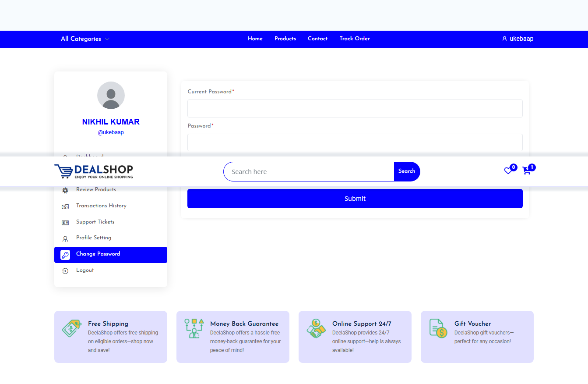Click the Transactions History money icon
588x384 pixels.
click(65, 206)
